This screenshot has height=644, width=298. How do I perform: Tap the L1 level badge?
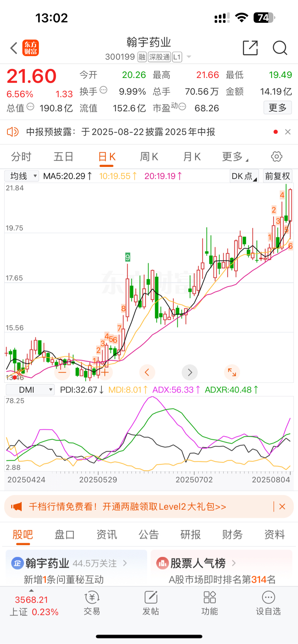pos(177,57)
